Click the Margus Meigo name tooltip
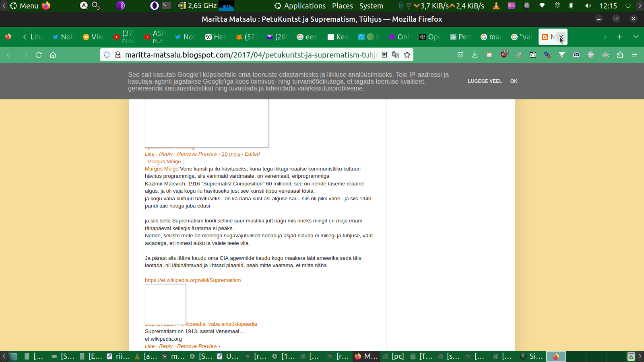644x362 pixels. pyautogui.click(x=164, y=162)
